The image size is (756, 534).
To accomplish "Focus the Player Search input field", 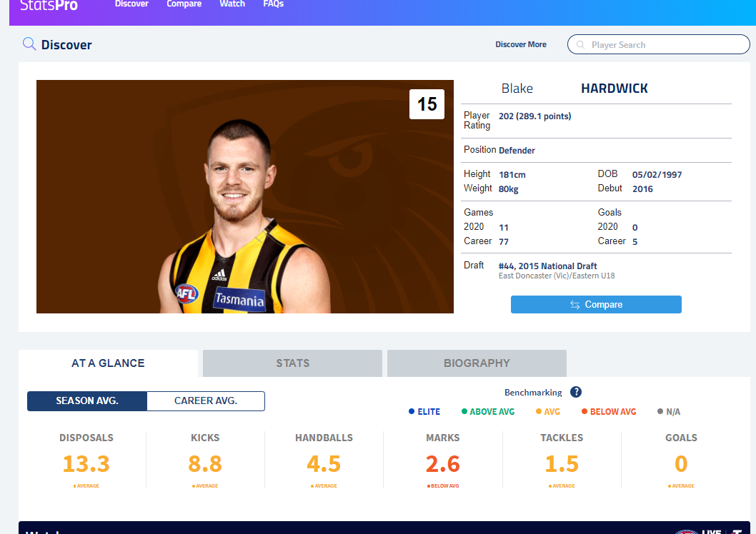I will pos(665,45).
